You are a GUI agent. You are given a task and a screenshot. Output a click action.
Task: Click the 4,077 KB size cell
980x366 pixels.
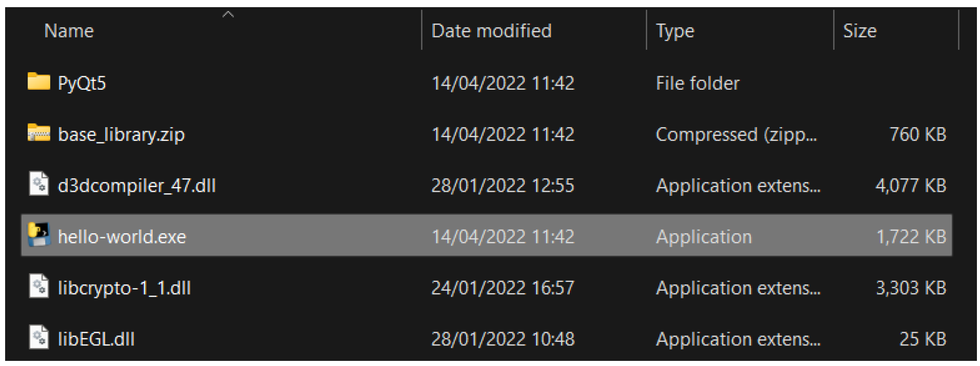pos(910,186)
